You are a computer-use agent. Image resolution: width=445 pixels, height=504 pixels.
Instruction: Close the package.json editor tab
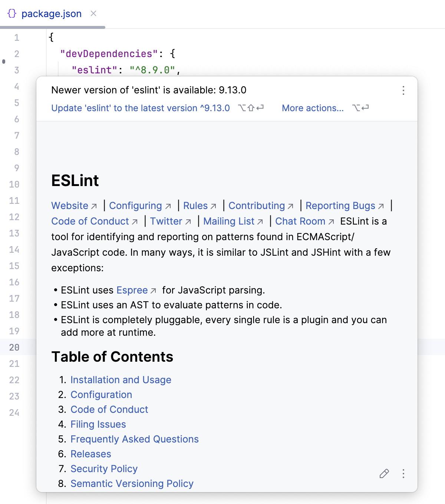(x=93, y=13)
